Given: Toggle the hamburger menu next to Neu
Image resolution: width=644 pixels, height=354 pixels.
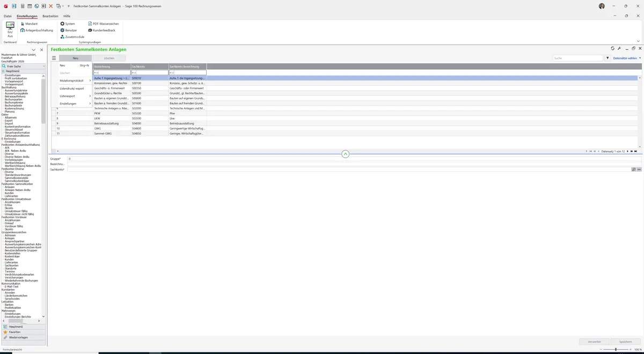Looking at the screenshot, I should tap(54, 58).
